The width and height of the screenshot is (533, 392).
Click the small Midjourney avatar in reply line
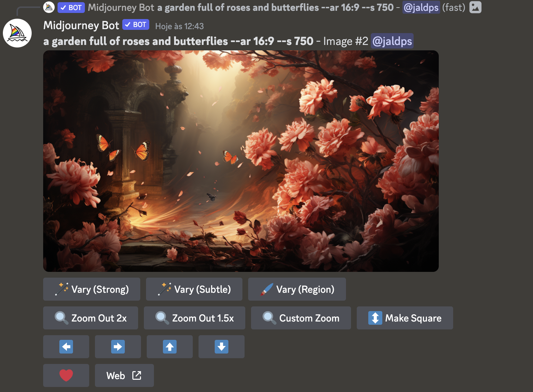(x=49, y=7)
